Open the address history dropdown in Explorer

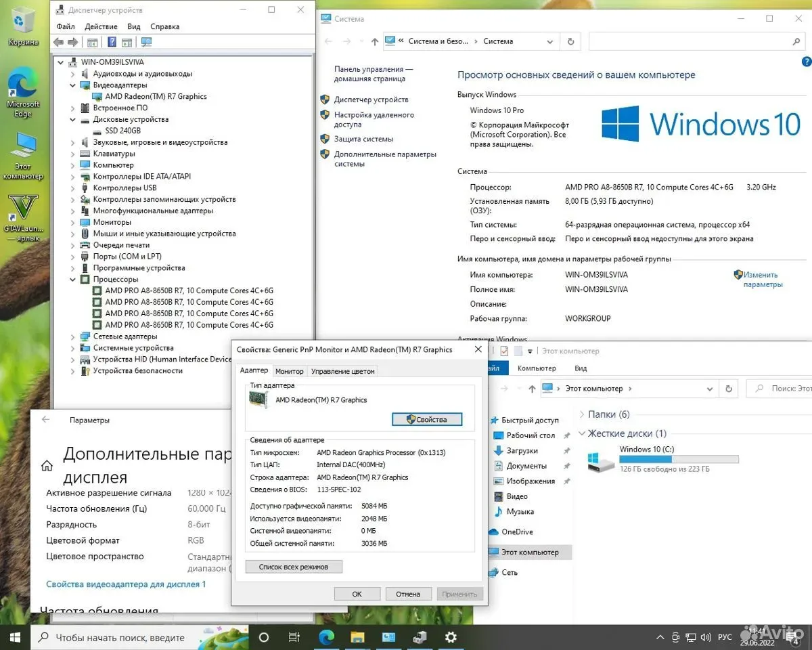pos(709,389)
